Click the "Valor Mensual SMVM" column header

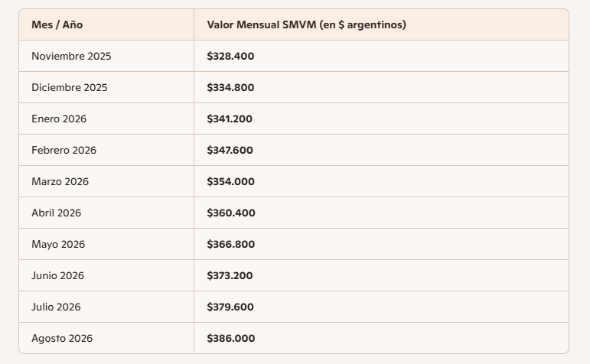coord(306,25)
